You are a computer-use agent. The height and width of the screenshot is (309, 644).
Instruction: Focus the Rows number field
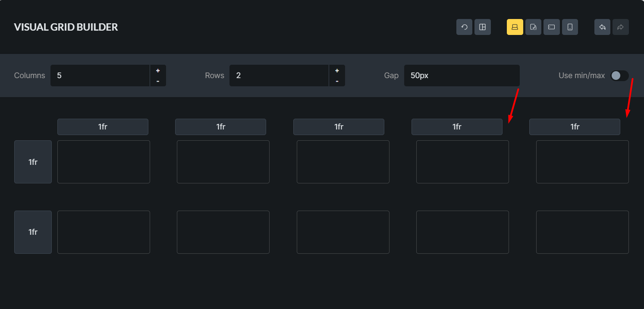point(279,76)
